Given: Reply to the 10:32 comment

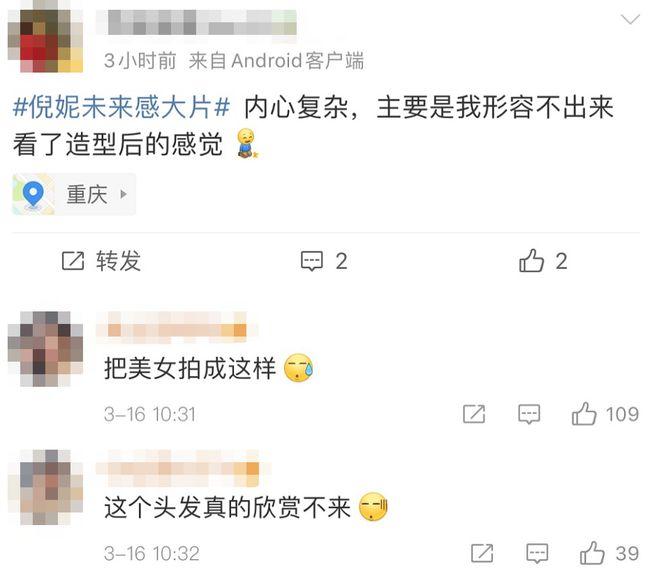Looking at the screenshot, I should (537, 553).
